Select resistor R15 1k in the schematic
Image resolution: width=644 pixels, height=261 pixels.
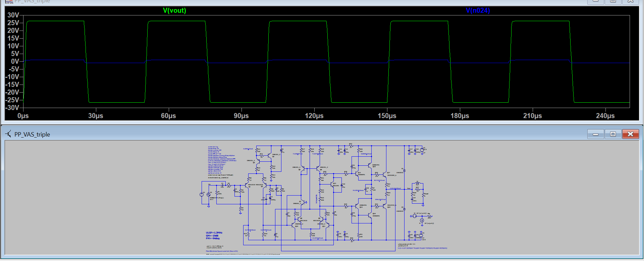tap(248, 234)
